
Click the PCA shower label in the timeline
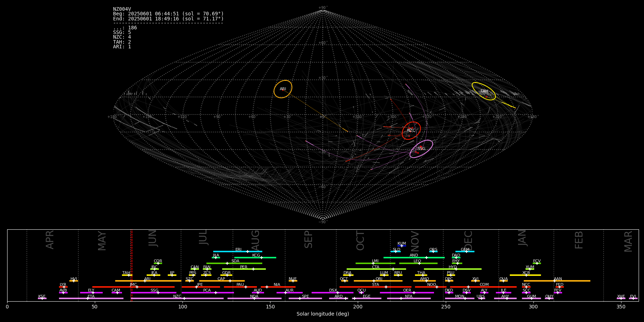207,291
